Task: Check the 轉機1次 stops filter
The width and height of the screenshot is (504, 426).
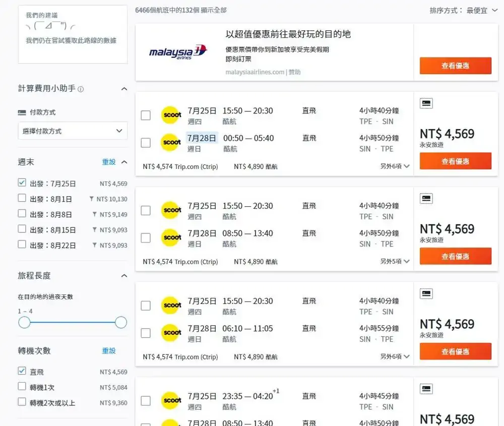Action: pyautogui.click(x=22, y=387)
